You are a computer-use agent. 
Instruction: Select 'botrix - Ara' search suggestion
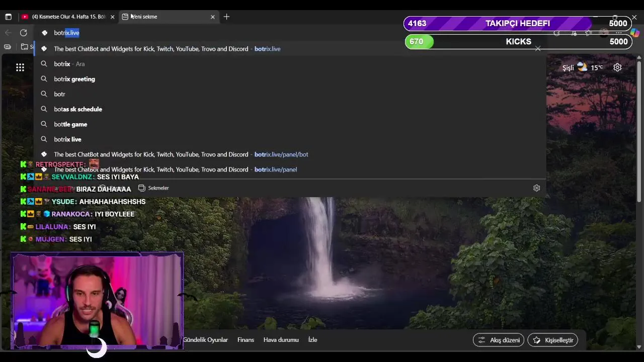click(x=290, y=64)
